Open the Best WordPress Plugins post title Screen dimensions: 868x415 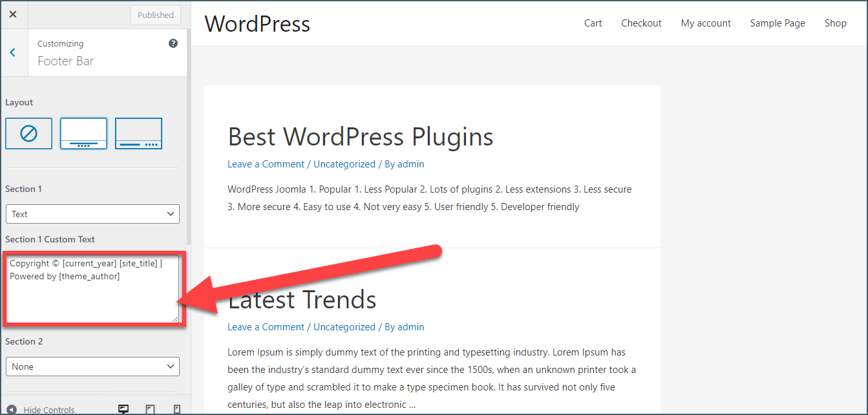361,136
